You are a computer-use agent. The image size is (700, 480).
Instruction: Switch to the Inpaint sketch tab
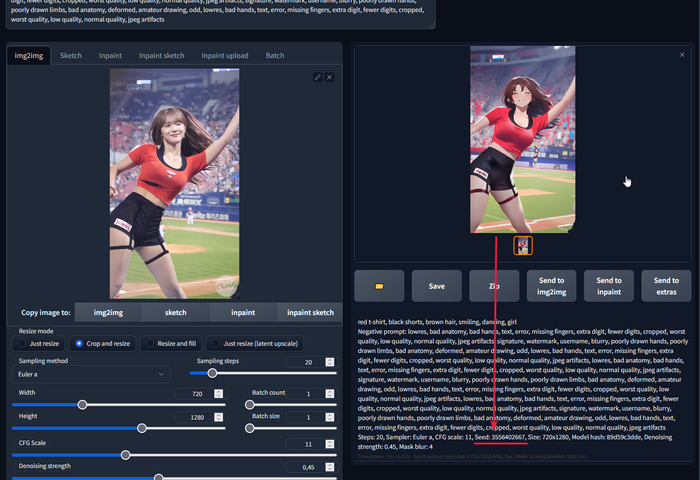(x=163, y=56)
